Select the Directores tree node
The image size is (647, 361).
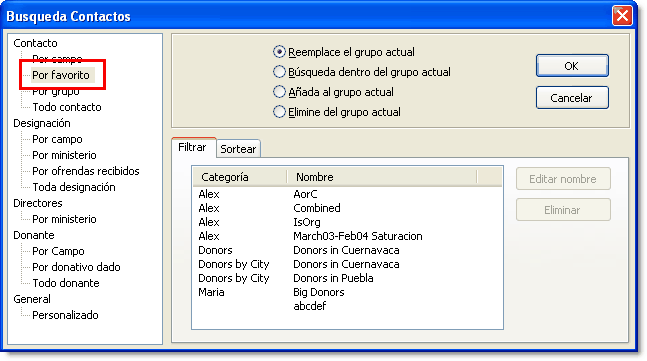38,203
